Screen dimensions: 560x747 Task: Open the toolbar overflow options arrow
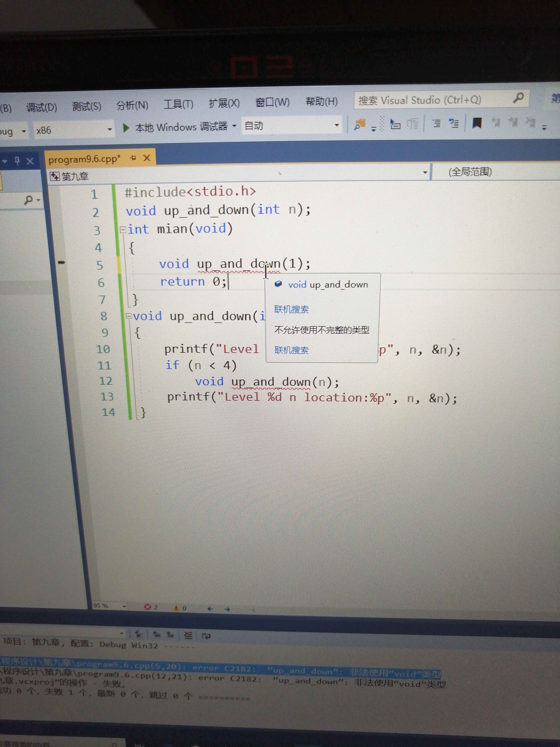pos(544,128)
